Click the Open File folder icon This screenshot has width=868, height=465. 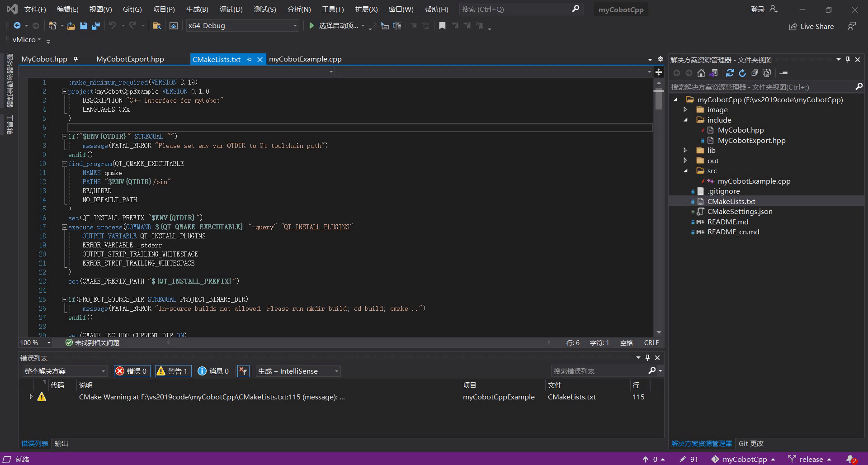point(71,26)
